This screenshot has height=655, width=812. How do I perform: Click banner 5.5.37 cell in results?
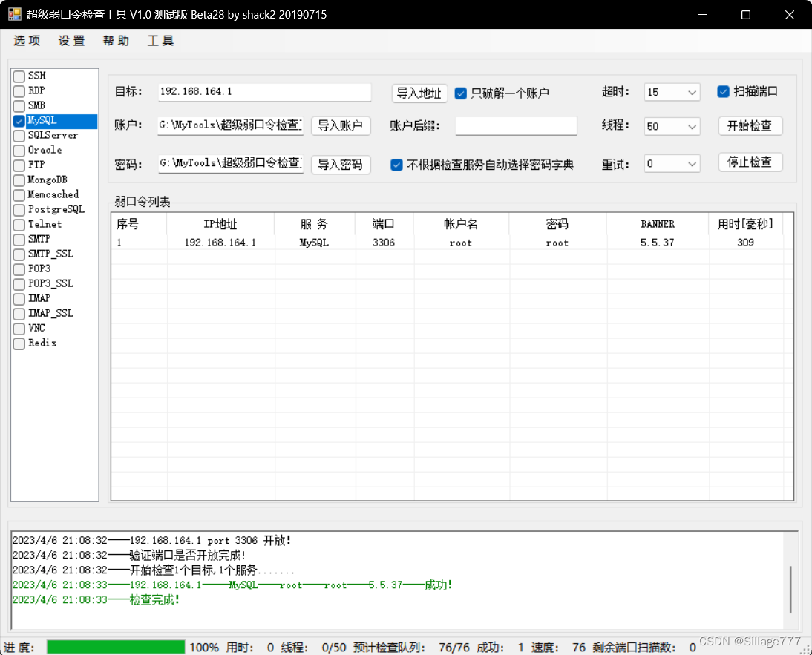(658, 243)
